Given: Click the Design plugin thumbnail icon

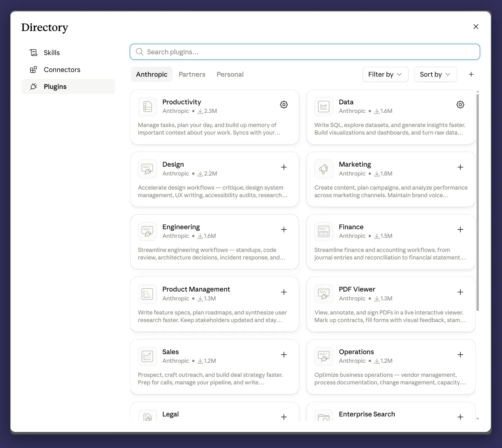Looking at the screenshot, I should (x=147, y=169).
